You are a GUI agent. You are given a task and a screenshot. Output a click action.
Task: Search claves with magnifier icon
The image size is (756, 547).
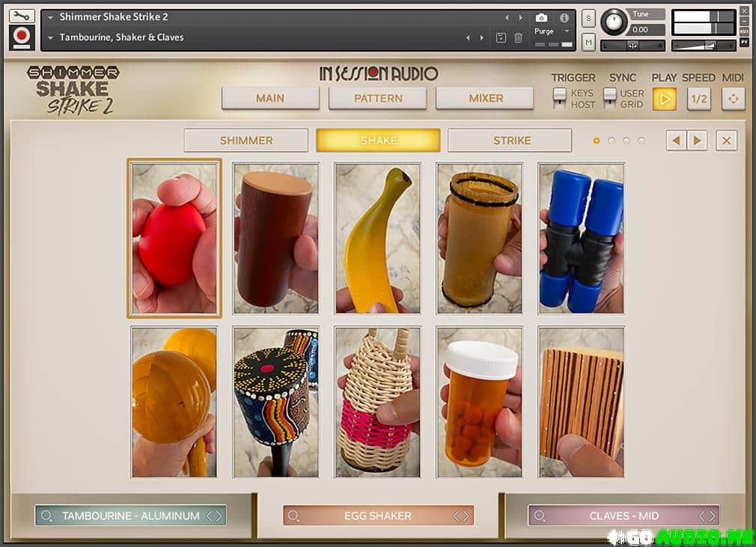click(x=540, y=516)
